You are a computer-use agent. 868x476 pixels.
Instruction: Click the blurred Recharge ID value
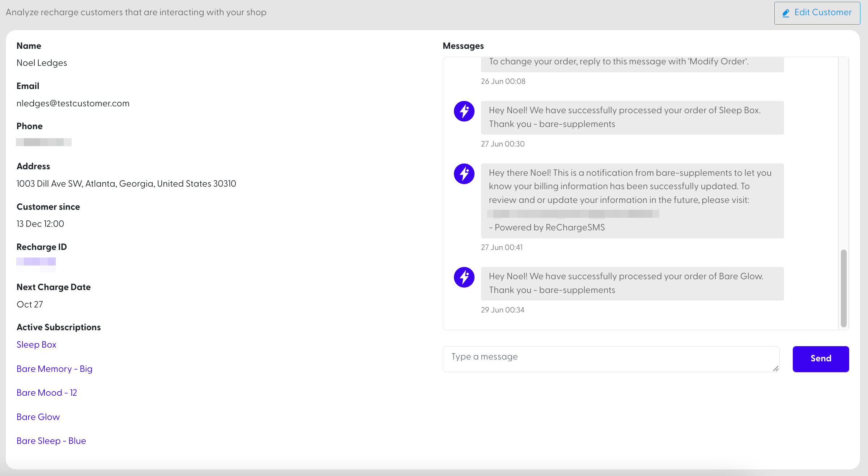36,262
